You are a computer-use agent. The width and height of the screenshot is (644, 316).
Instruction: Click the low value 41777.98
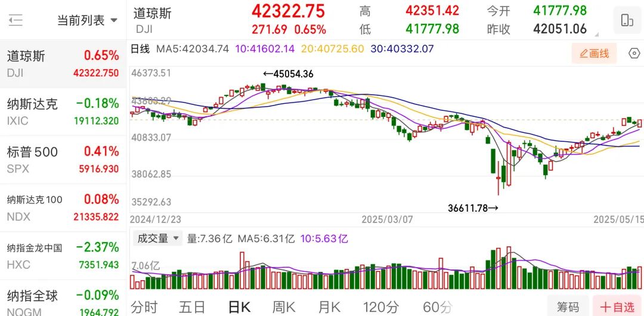tap(432, 29)
